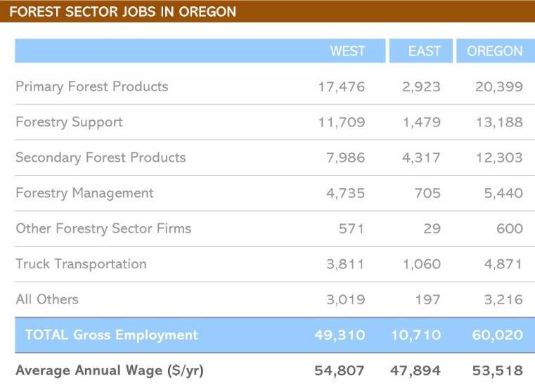The image size is (535, 392).
Task: Click the TOTAL Gross Employment label
Action: click(112, 335)
